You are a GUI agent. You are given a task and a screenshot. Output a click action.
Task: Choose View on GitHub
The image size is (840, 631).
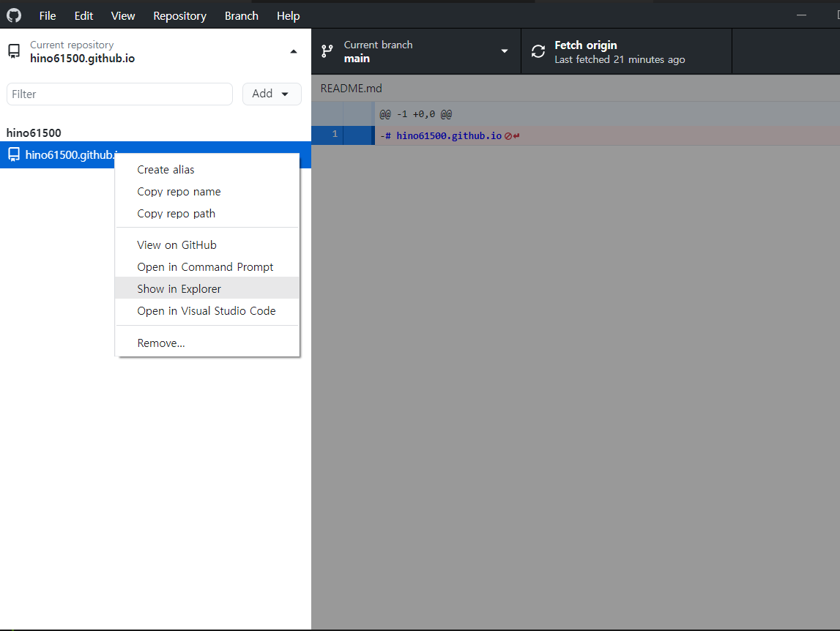(x=177, y=245)
